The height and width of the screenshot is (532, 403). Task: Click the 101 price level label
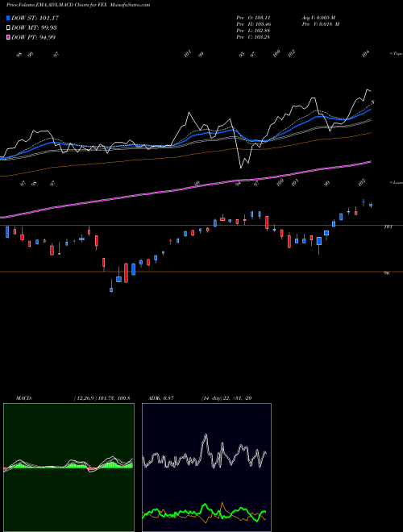coord(388,227)
